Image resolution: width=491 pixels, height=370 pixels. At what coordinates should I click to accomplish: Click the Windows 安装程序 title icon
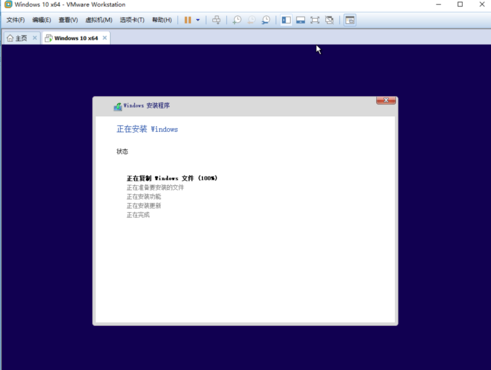[118, 106]
